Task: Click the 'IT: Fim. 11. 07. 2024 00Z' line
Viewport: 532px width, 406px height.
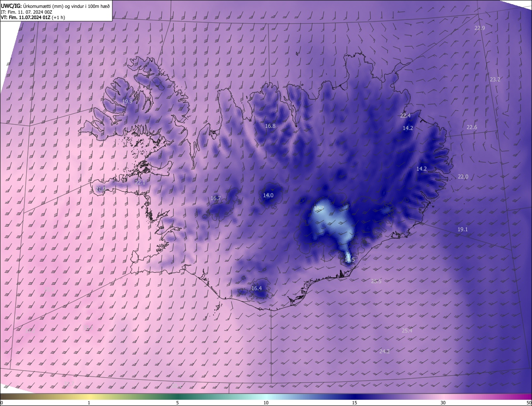Action: [x=26, y=12]
